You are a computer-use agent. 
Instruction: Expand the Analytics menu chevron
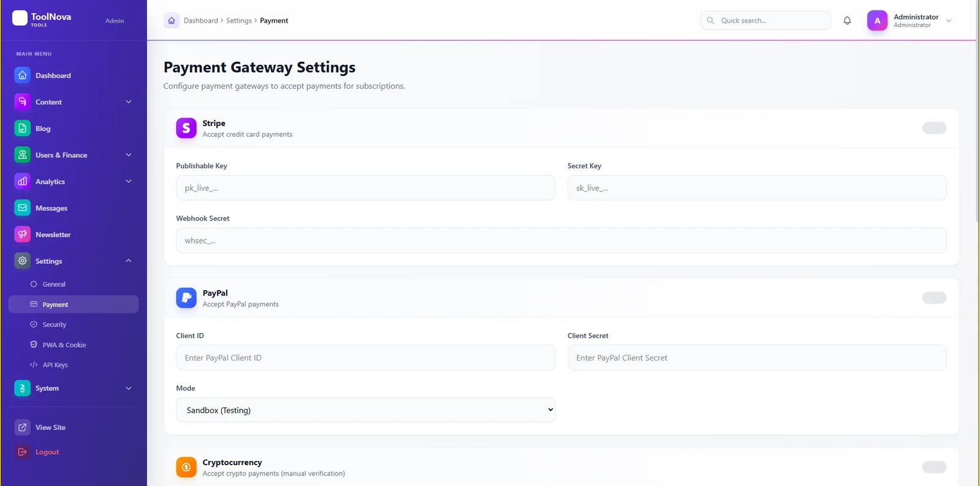tap(129, 181)
